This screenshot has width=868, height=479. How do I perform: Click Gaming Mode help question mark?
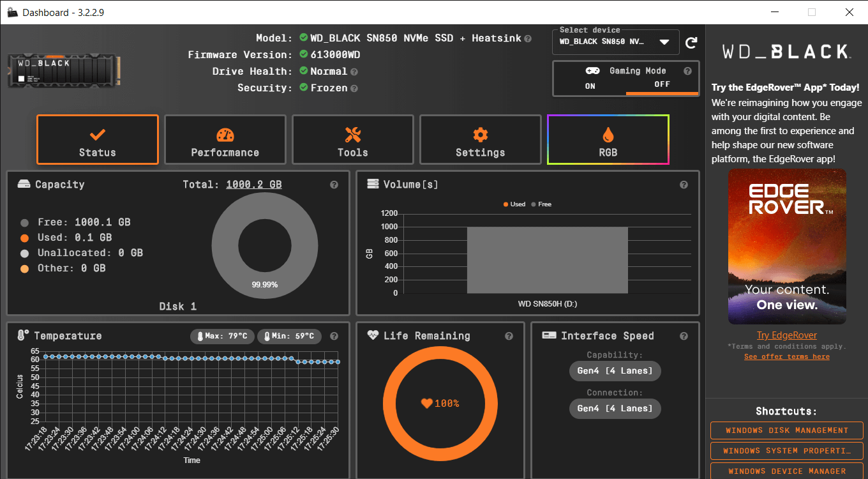tap(687, 72)
